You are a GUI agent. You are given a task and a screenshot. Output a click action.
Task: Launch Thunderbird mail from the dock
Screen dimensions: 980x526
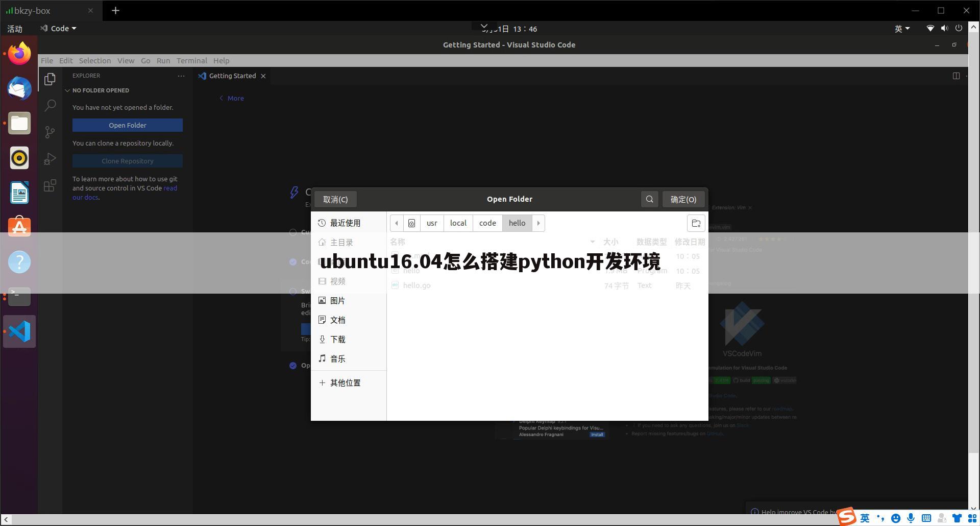[19, 88]
